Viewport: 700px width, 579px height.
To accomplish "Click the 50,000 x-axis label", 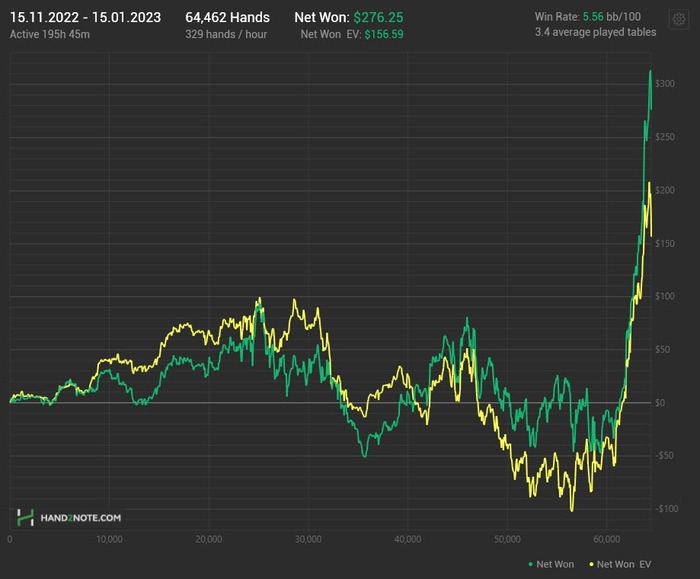I will click(x=507, y=539).
